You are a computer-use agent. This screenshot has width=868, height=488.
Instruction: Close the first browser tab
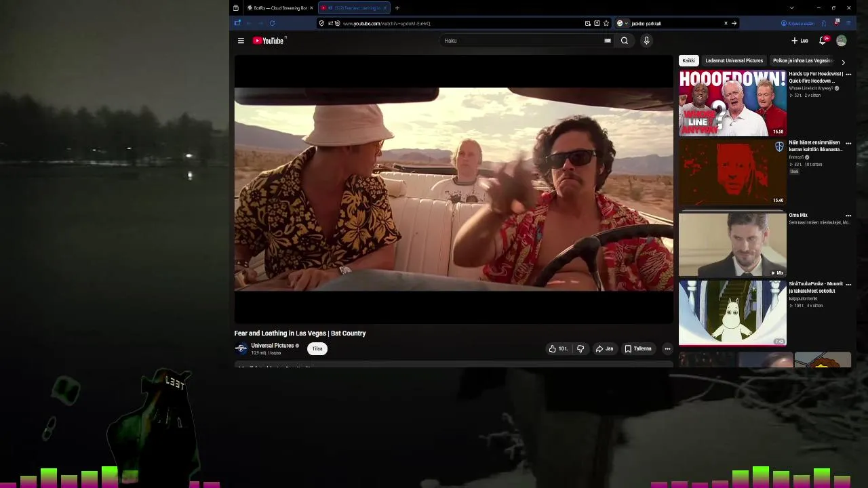311,8
